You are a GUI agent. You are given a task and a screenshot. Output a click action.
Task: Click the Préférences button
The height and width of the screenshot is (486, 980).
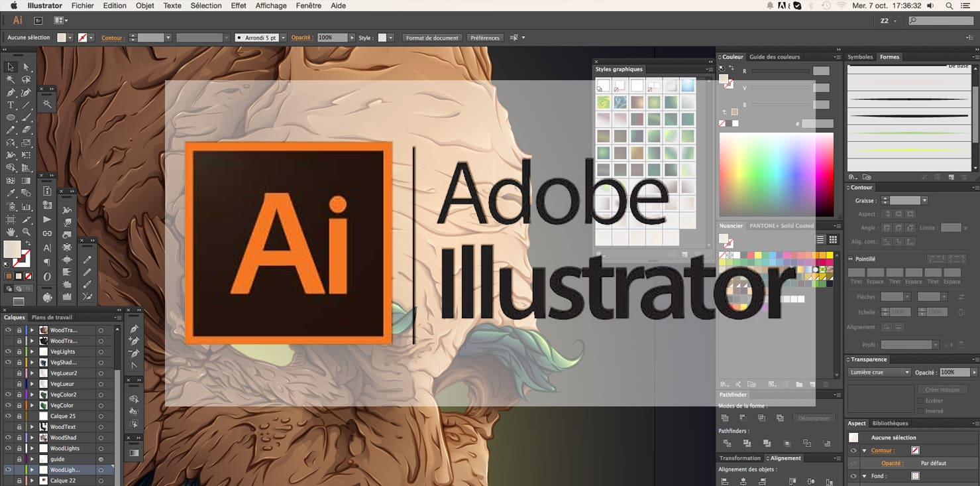(x=485, y=38)
